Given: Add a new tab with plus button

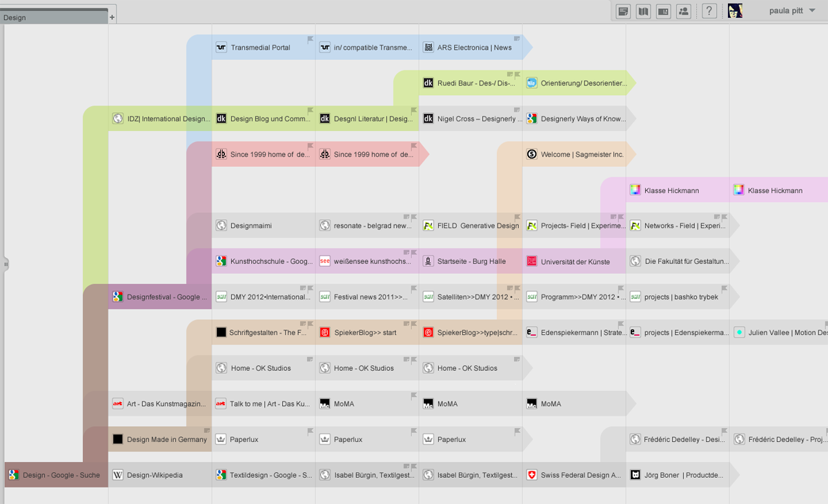Looking at the screenshot, I should 112,17.
